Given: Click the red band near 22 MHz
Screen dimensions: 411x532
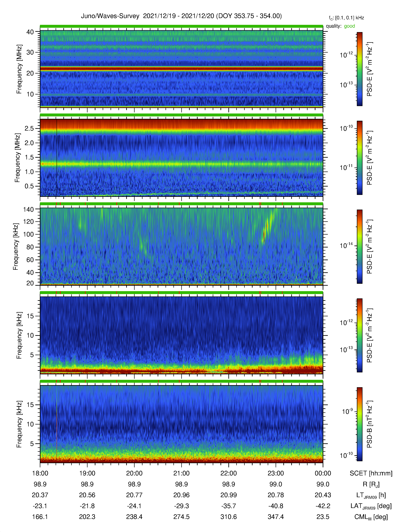Looking at the screenshot, I should click(181, 69).
